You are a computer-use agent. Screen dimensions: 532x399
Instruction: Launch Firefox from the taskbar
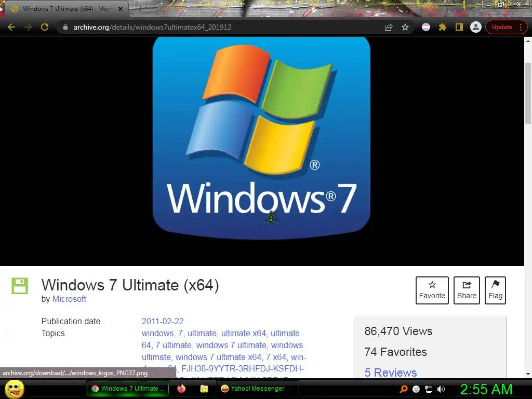181,389
